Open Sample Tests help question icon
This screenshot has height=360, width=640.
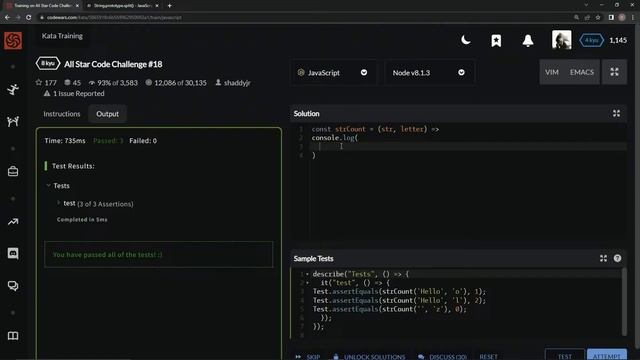[x=617, y=258]
